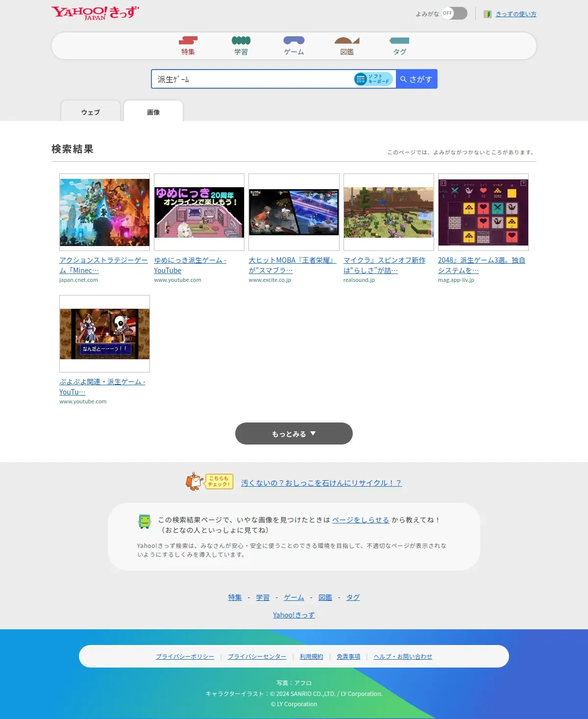Open the きっずの使い方 link

pyautogui.click(x=516, y=14)
